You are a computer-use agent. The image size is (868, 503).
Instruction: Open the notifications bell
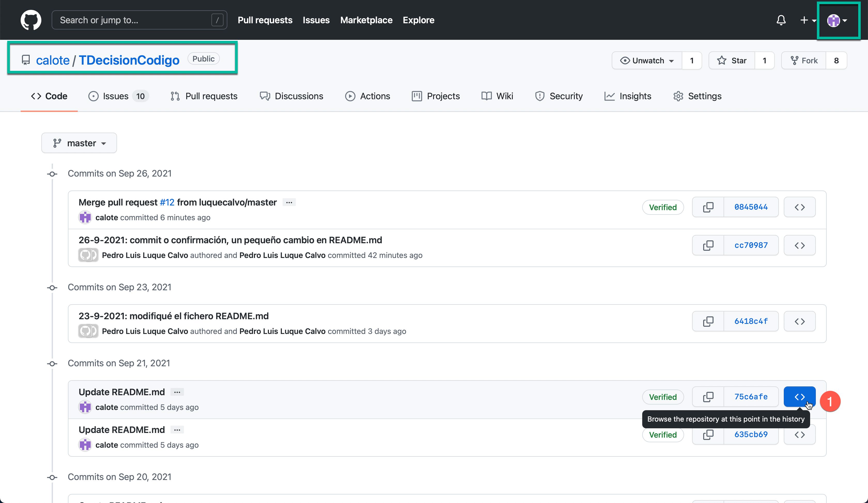[x=781, y=20]
